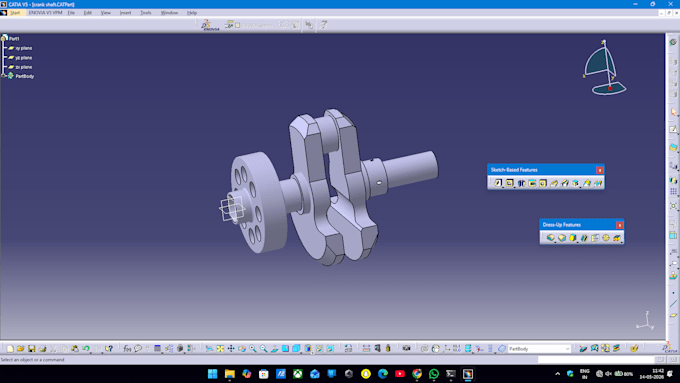The height and width of the screenshot is (383, 680).
Task: Select the Shell tool in Dress-Up Features
Action: tap(584, 238)
